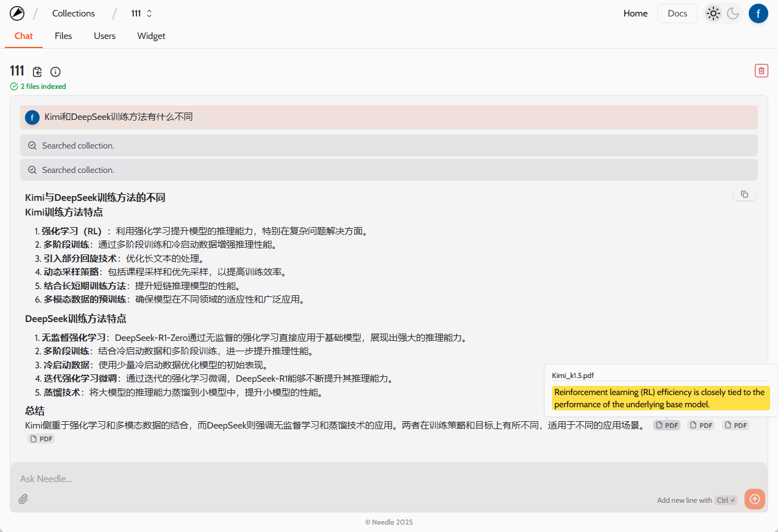Copy the collection ID clipboard icon
778x532 pixels.
(37, 72)
